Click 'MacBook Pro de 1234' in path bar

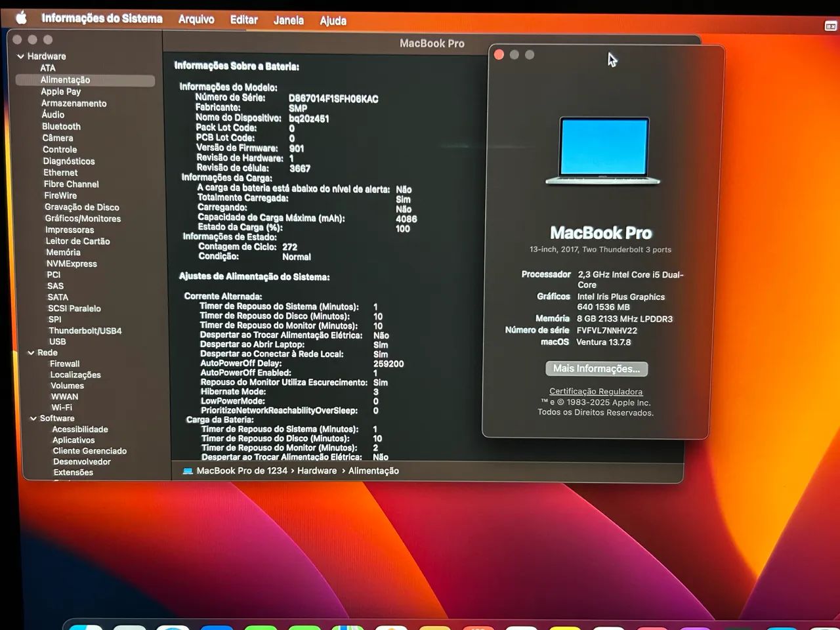(x=241, y=471)
